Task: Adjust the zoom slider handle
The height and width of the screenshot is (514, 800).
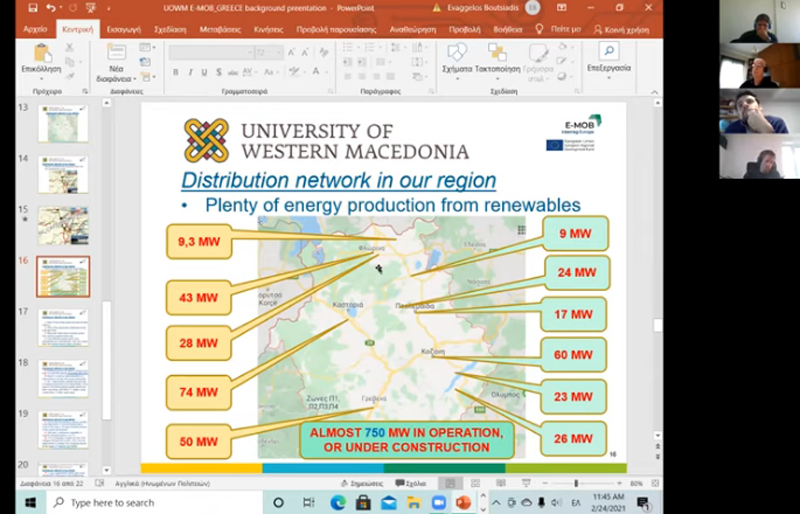Action: tap(576, 483)
